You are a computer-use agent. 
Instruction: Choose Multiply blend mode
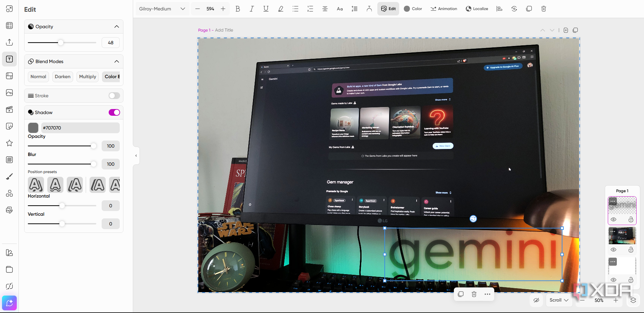point(88,76)
